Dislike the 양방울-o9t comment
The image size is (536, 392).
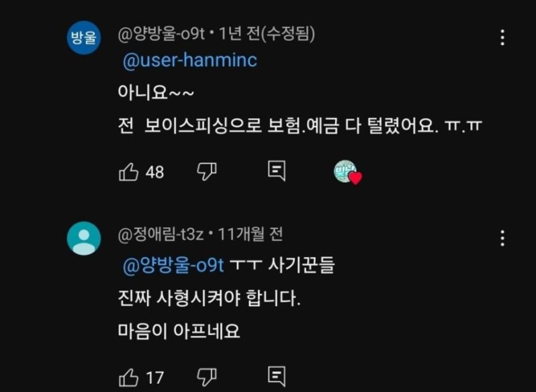point(206,171)
